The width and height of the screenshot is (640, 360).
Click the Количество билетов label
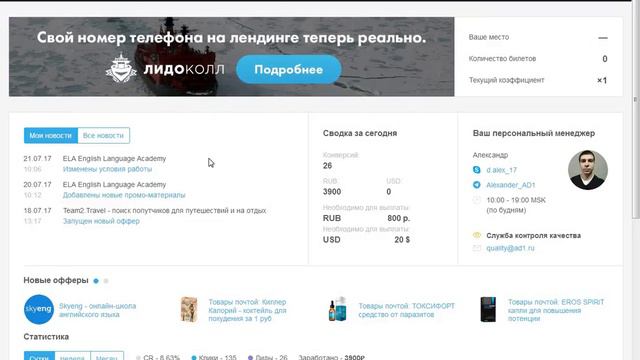502,59
